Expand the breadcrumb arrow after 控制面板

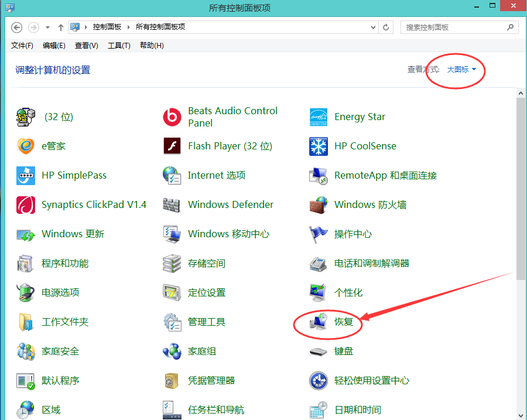(128, 27)
